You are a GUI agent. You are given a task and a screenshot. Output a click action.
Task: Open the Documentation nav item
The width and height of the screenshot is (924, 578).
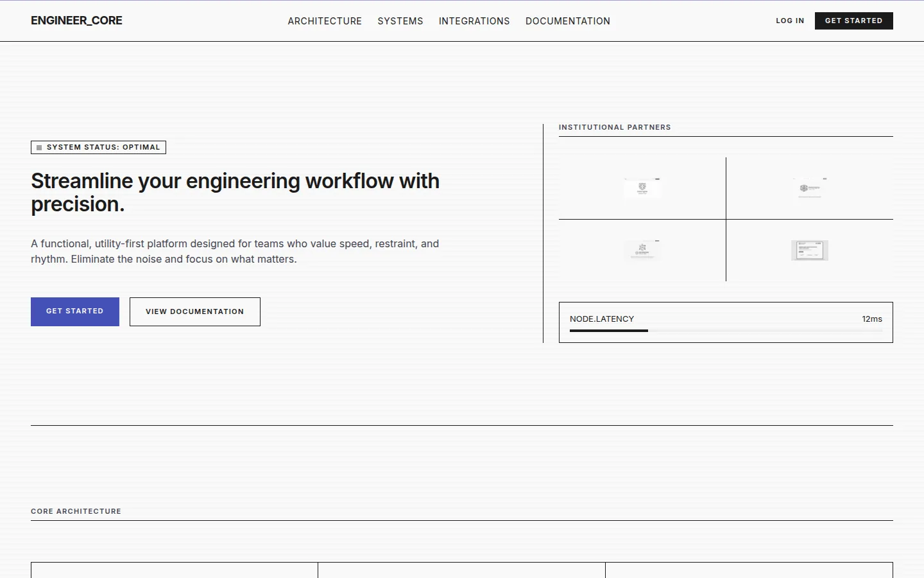[568, 21]
